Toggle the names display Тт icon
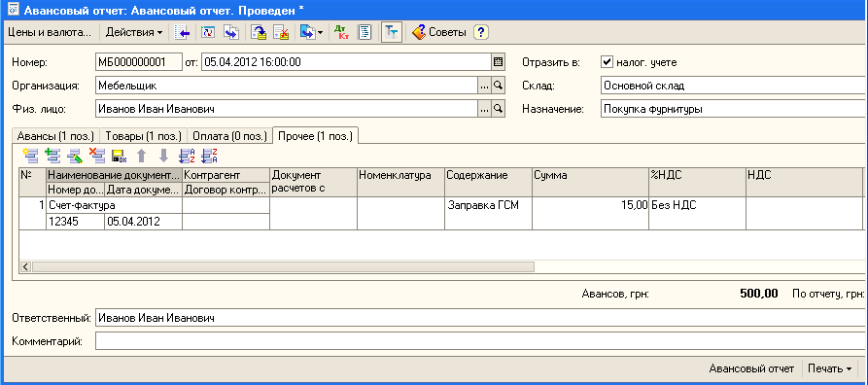 (x=392, y=32)
